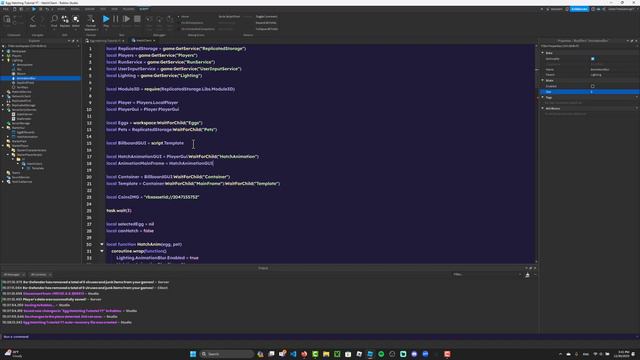
Task: Click the Resume button next to Pause
Action: pyautogui.click(x=127, y=19)
